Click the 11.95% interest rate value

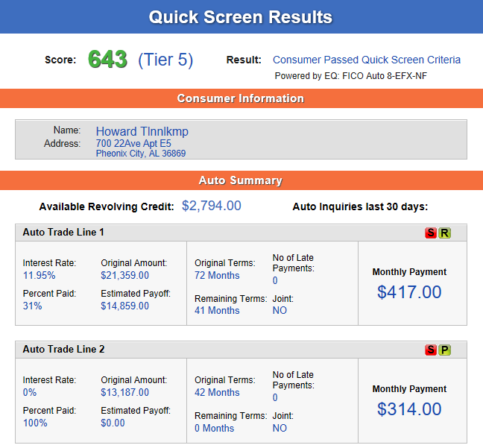[x=39, y=275]
